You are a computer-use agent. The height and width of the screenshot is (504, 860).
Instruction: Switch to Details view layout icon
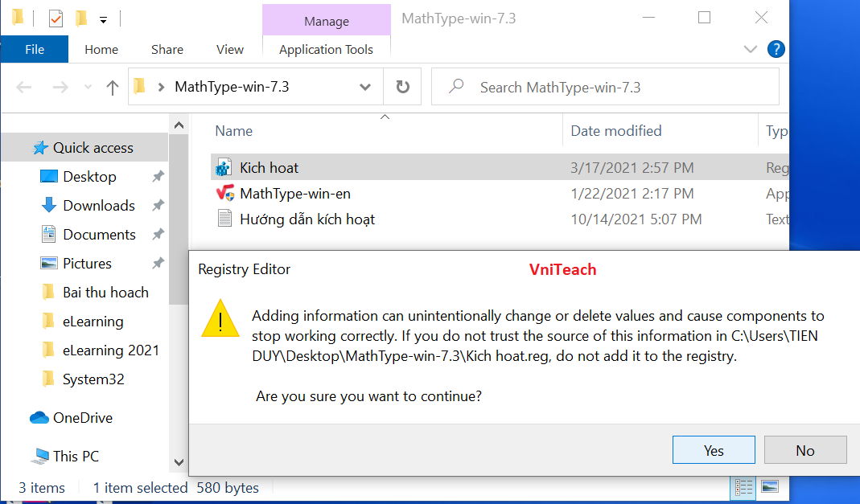point(743,487)
